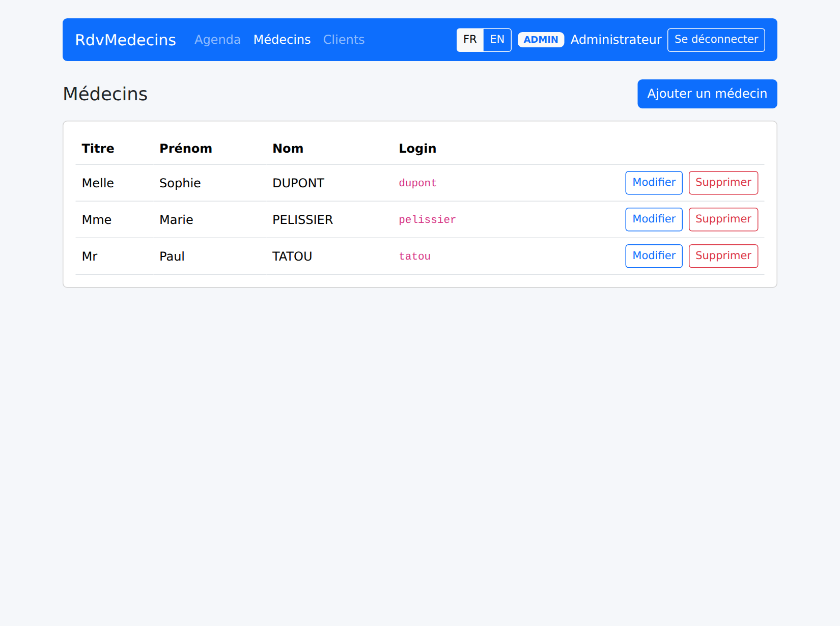Screen dimensions: 840x626
Task: Modify the TATOU doctor record
Action: [654, 256]
